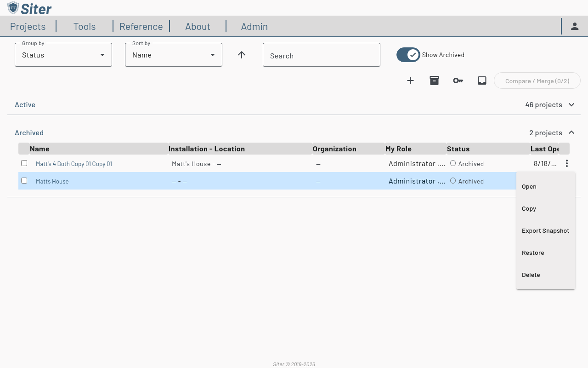588x368 pixels.
Task: Click the Compare / Merge (0/2) button
Action: [x=537, y=80]
